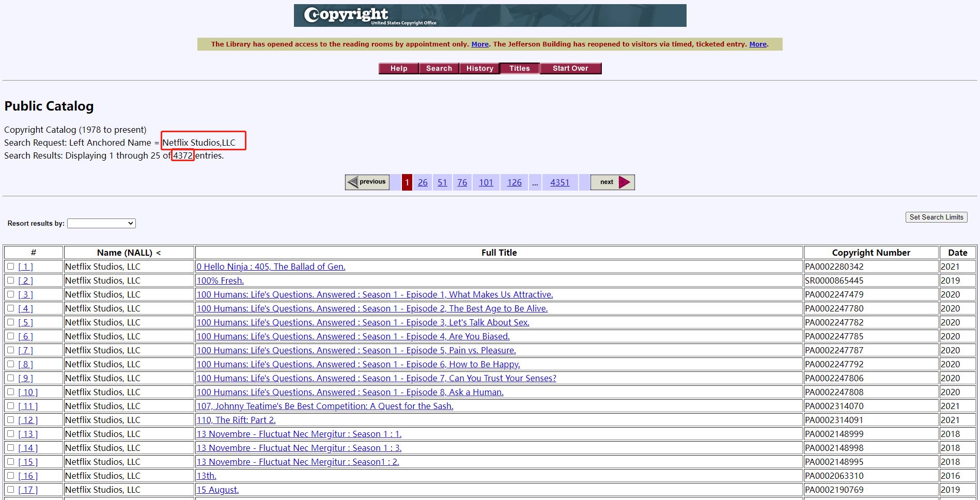Jump to last results page 4351

click(559, 182)
